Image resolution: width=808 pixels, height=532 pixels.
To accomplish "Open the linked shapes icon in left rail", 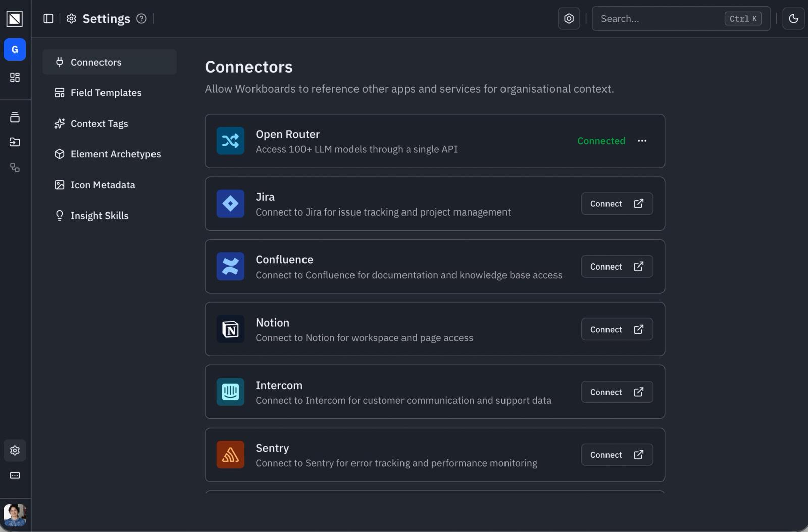I will tap(15, 168).
